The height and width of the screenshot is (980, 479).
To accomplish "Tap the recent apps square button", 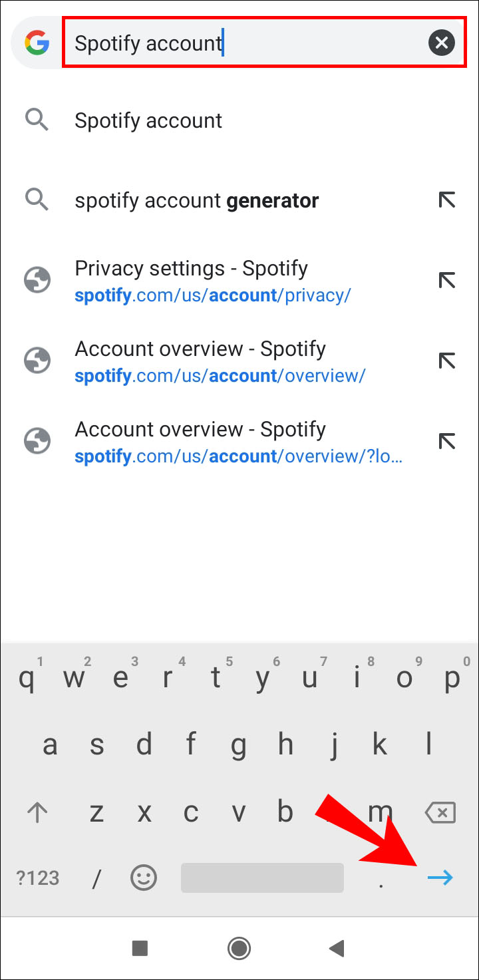I will [140, 948].
